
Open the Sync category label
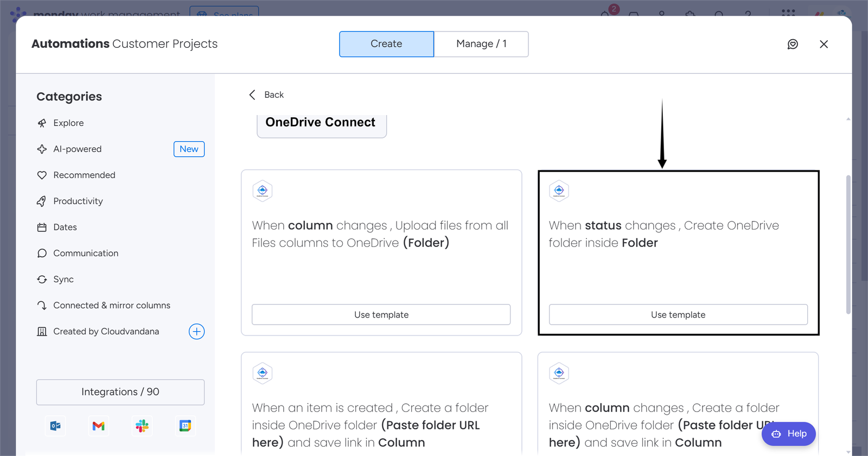click(63, 280)
